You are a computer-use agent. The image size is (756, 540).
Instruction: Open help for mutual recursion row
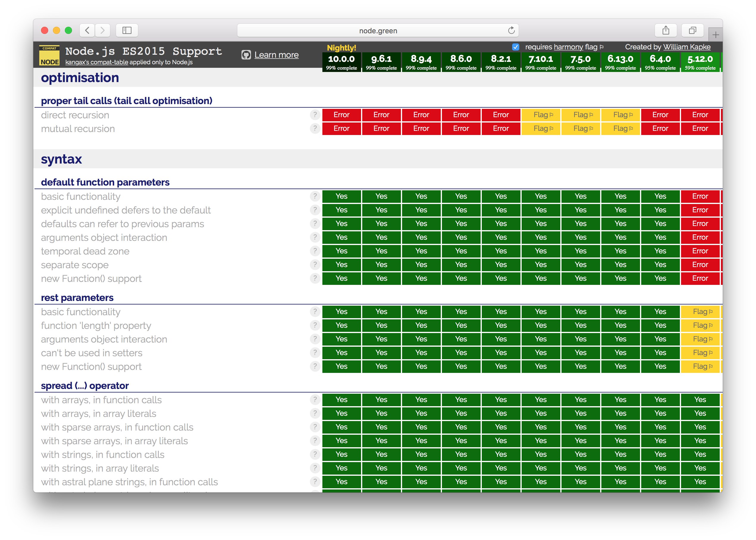click(315, 128)
